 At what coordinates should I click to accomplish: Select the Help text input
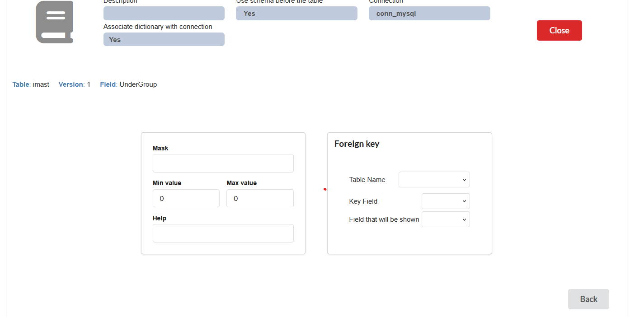[223, 233]
